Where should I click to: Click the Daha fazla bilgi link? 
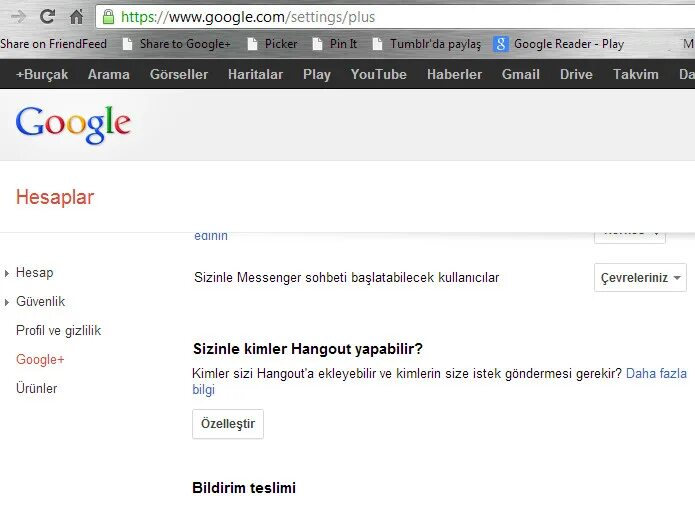(x=656, y=374)
